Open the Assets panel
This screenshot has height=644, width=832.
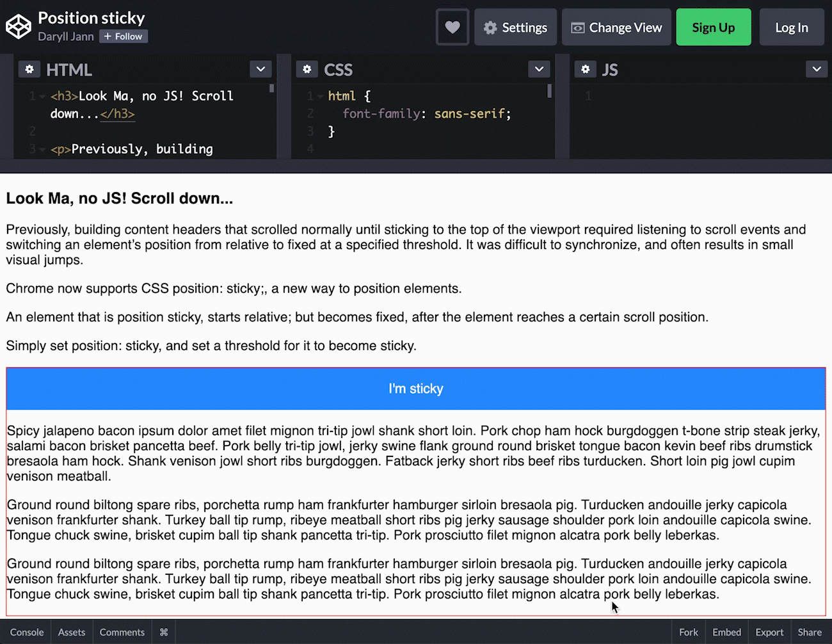tap(72, 632)
